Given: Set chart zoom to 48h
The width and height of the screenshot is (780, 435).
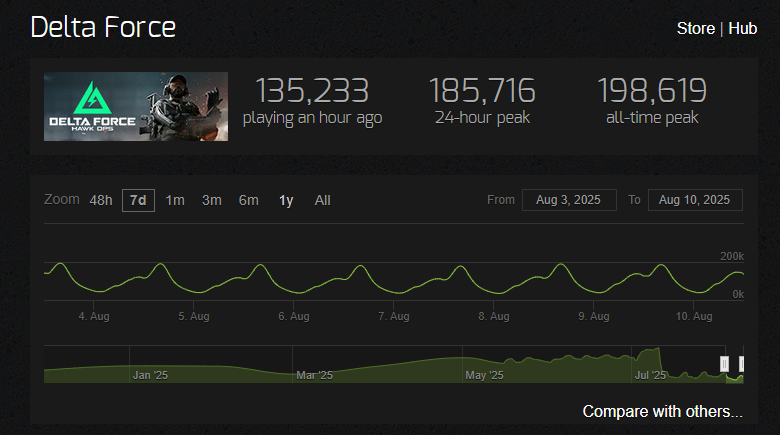Looking at the screenshot, I should pos(100,201).
